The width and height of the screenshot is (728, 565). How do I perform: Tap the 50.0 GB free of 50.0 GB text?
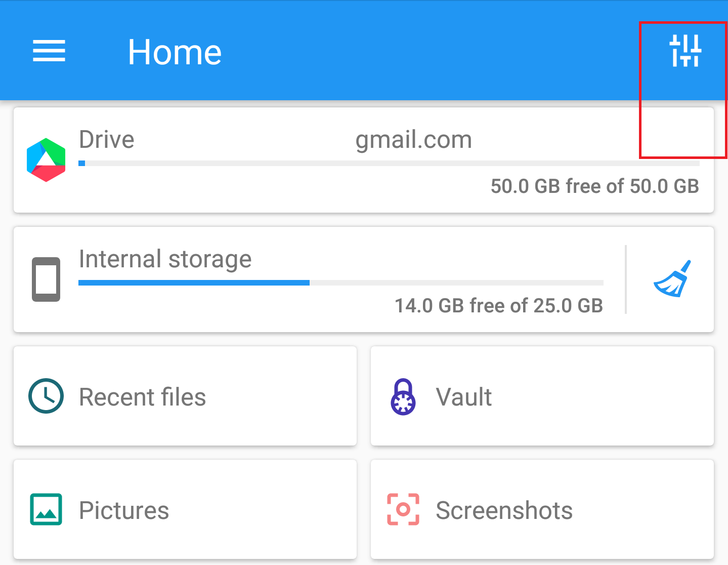595,186
